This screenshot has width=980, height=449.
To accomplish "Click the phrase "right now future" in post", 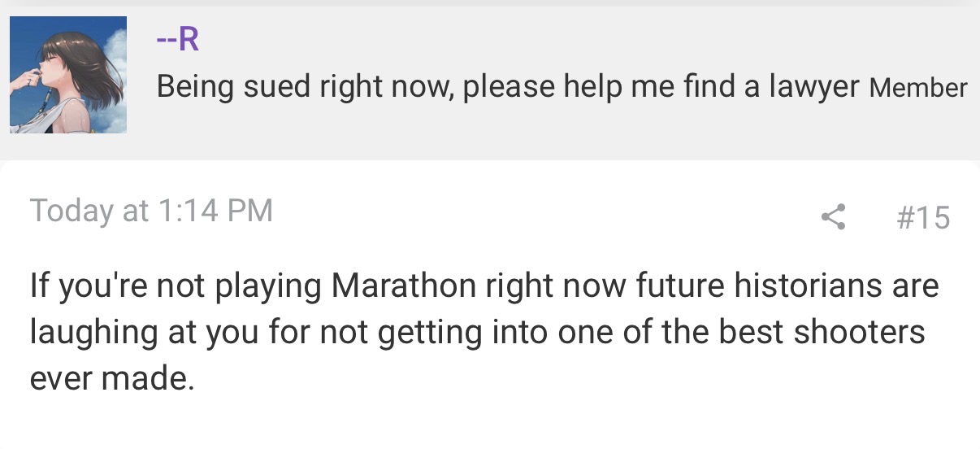I will 595,286.
